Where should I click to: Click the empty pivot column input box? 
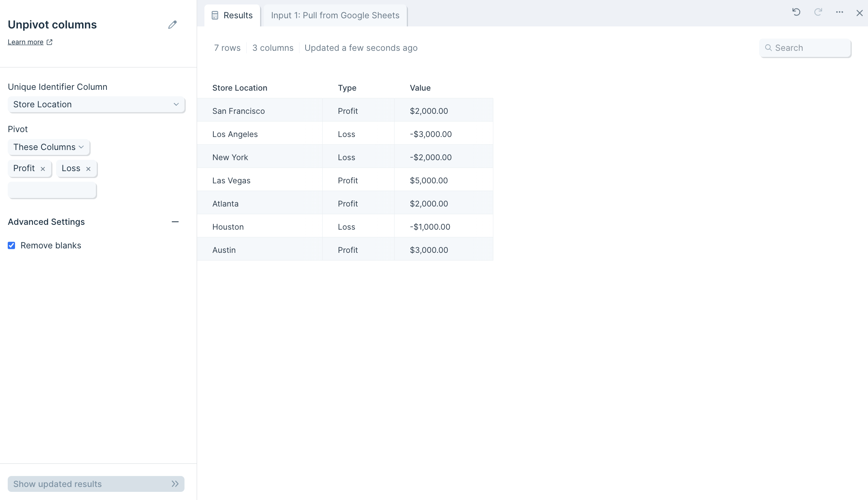tap(52, 190)
